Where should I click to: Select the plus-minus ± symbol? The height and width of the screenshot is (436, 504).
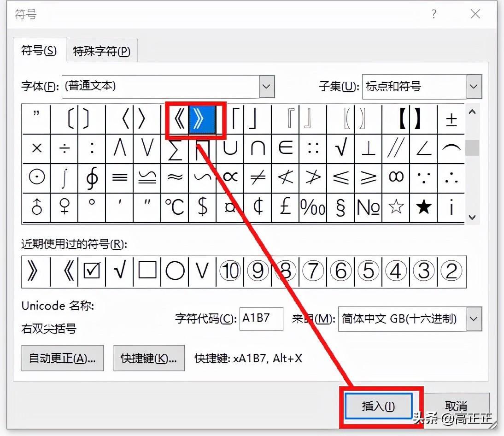click(x=451, y=120)
